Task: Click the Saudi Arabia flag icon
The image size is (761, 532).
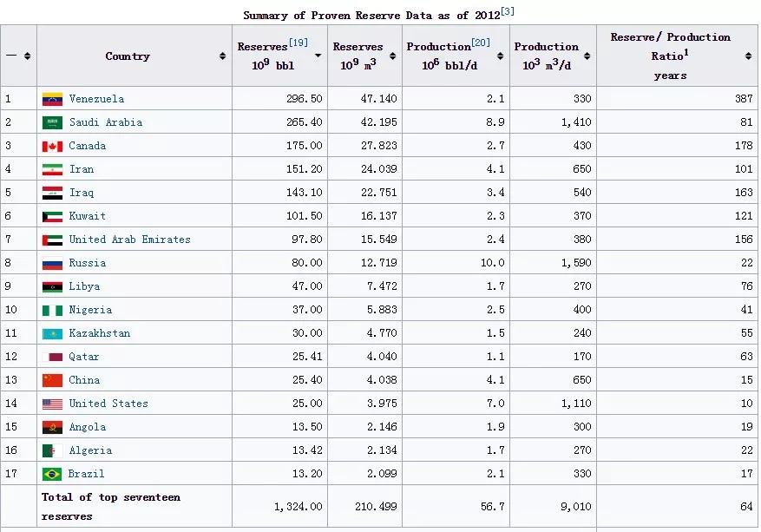Action: pos(52,122)
